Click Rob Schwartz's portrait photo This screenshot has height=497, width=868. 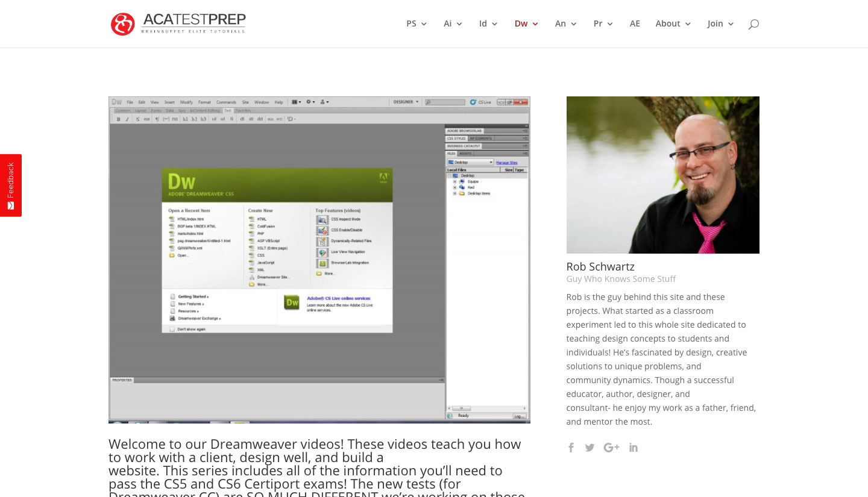point(663,175)
